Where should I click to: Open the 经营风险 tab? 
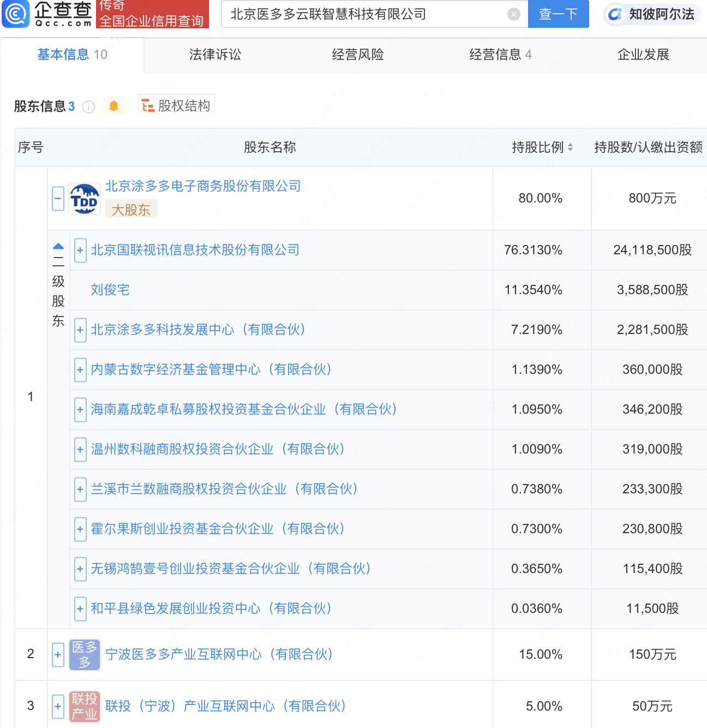tap(358, 55)
